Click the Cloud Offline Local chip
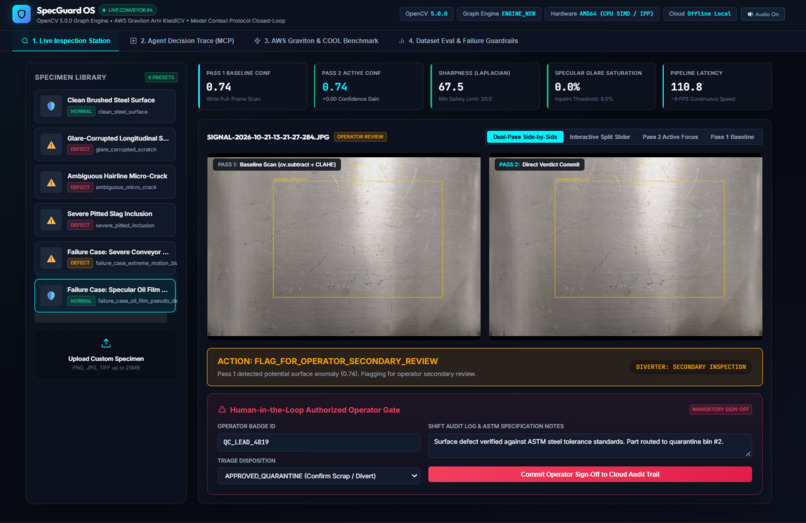 (x=700, y=14)
